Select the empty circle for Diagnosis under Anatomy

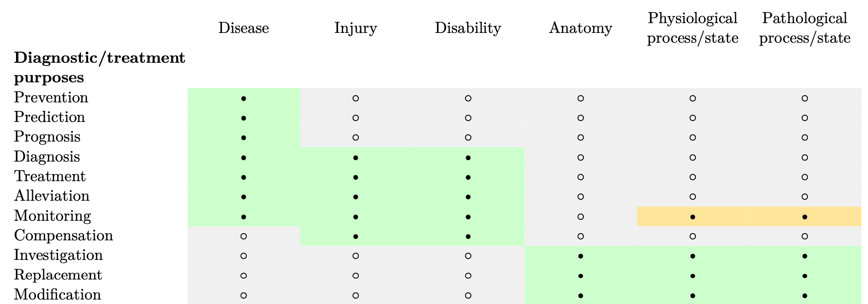[x=580, y=158]
